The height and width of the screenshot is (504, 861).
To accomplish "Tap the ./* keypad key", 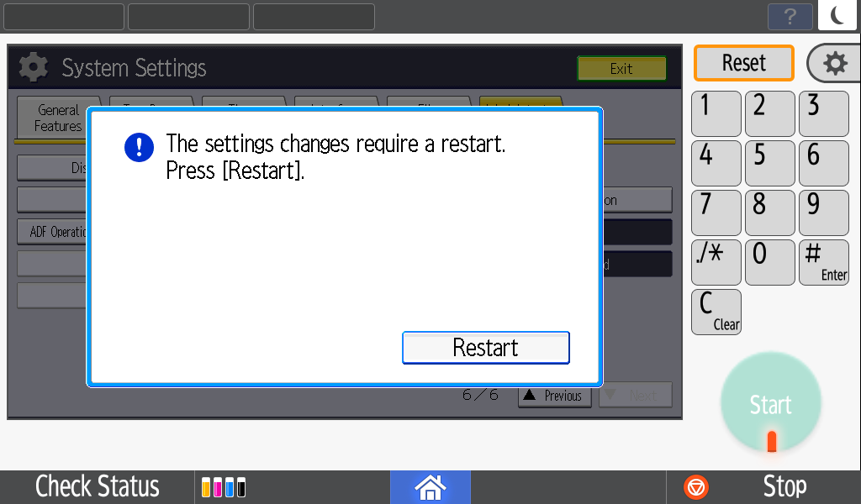I will pos(716,262).
